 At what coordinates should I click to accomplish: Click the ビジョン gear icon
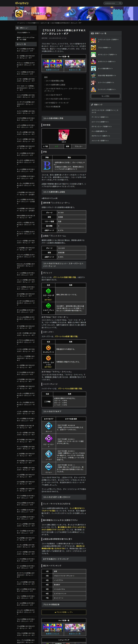click(x=49, y=467)
